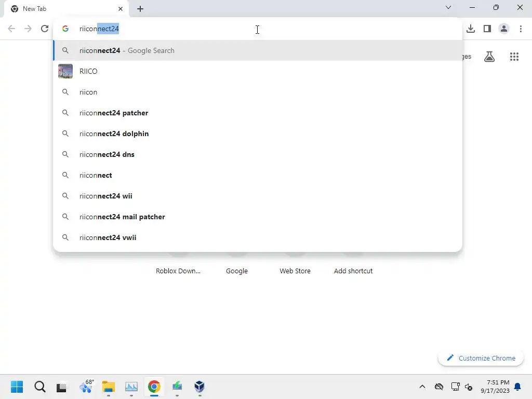
Task: Click the cloud sync tray icon
Action: (439, 387)
